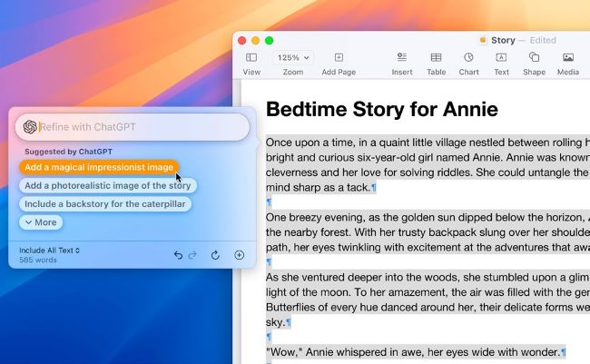
Task: Open the 125% zoom dropdown
Action: (x=292, y=57)
